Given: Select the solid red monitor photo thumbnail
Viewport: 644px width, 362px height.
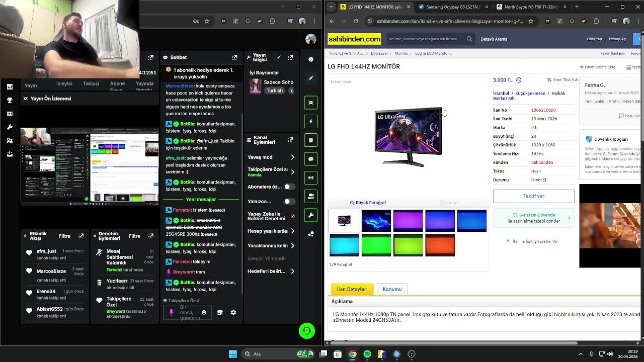Looking at the screenshot, I should [440, 245].
